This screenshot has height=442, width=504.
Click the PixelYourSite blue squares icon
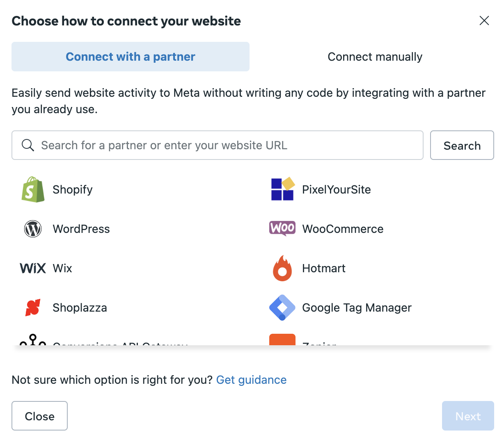click(x=283, y=189)
